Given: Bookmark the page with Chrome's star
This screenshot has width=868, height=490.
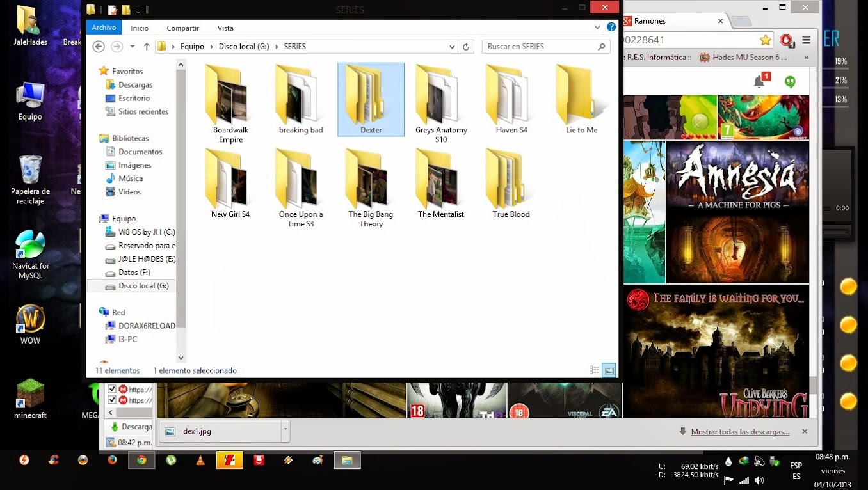Looking at the screenshot, I should coord(766,40).
